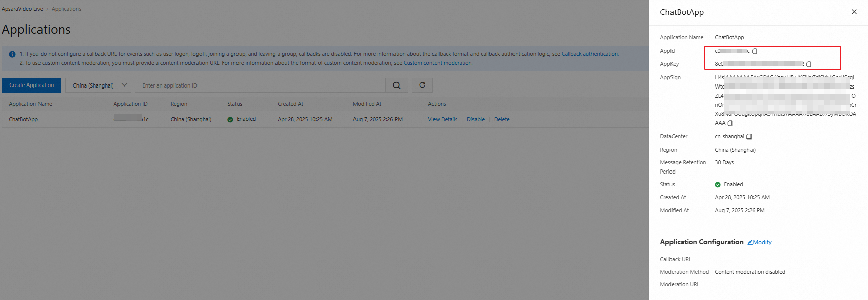868x300 pixels.
Task: Copy the AppKey value
Action: click(809, 64)
